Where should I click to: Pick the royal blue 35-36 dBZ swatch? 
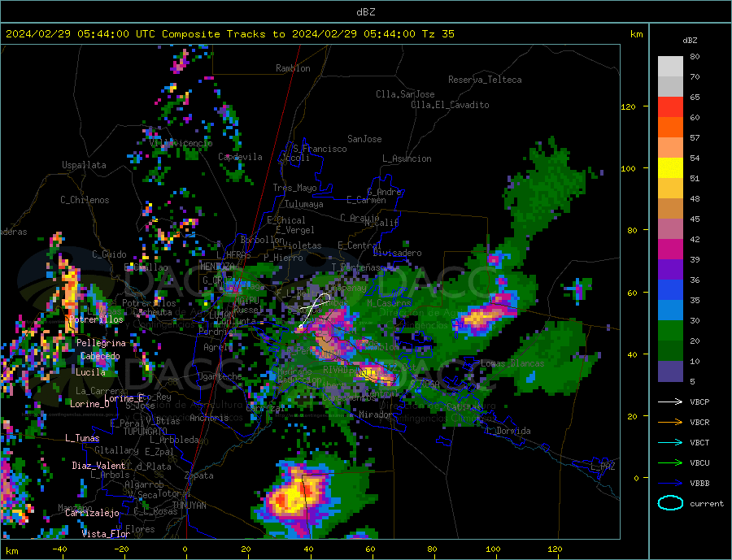tap(670, 290)
